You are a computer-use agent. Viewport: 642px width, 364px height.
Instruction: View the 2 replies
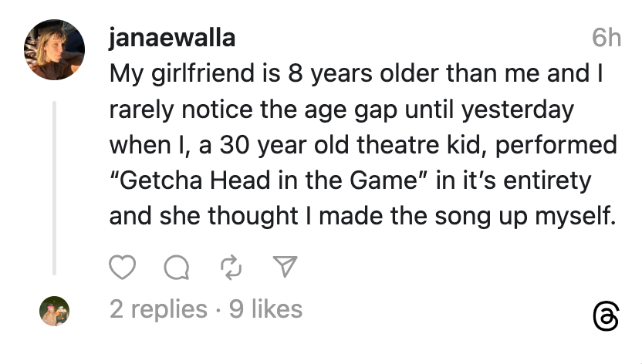tap(158, 310)
